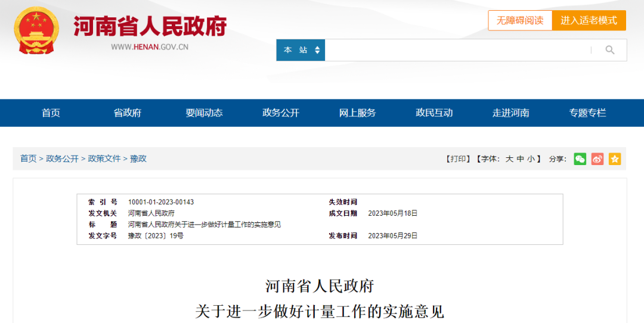Click the yellow star Qzone share icon
This screenshot has height=323, width=644.
coord(615,159)
